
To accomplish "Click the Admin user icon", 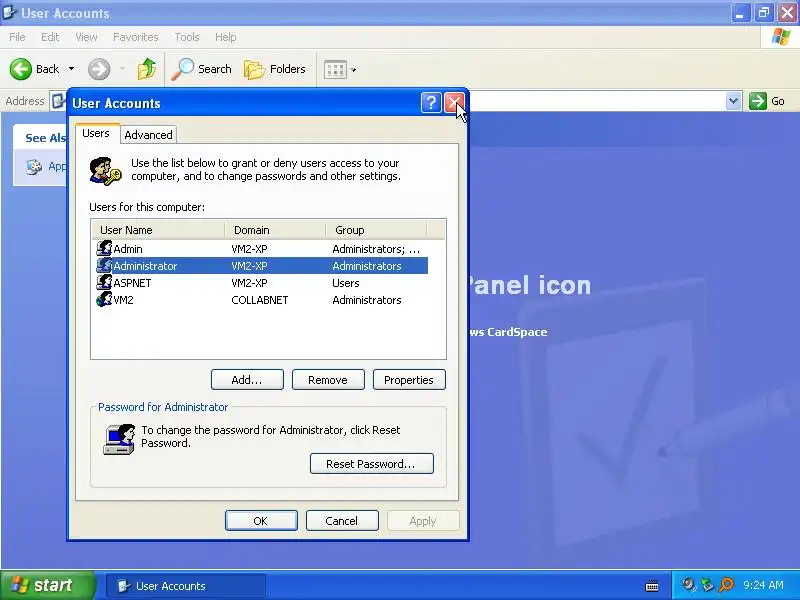I will pos(104,248).
